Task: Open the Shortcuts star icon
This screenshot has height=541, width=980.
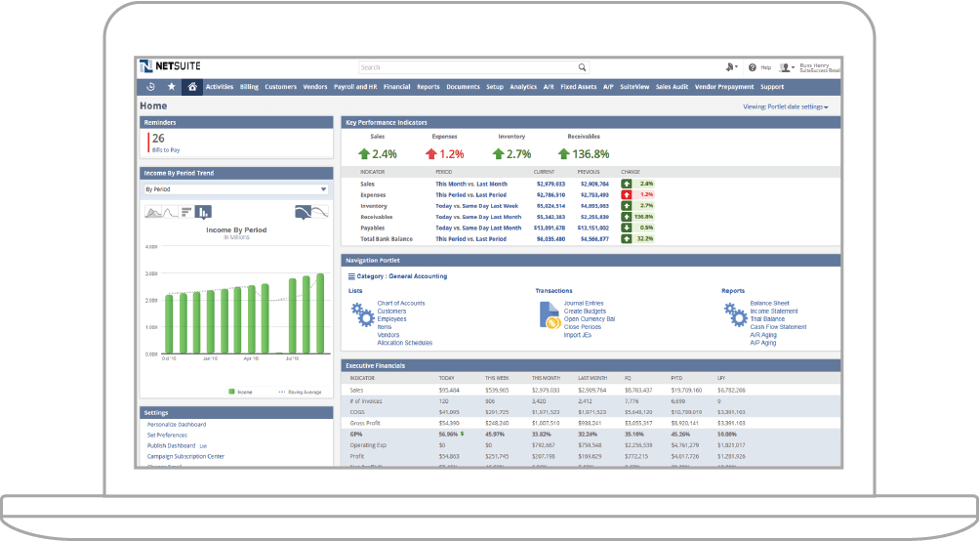Action: [171, 87]
